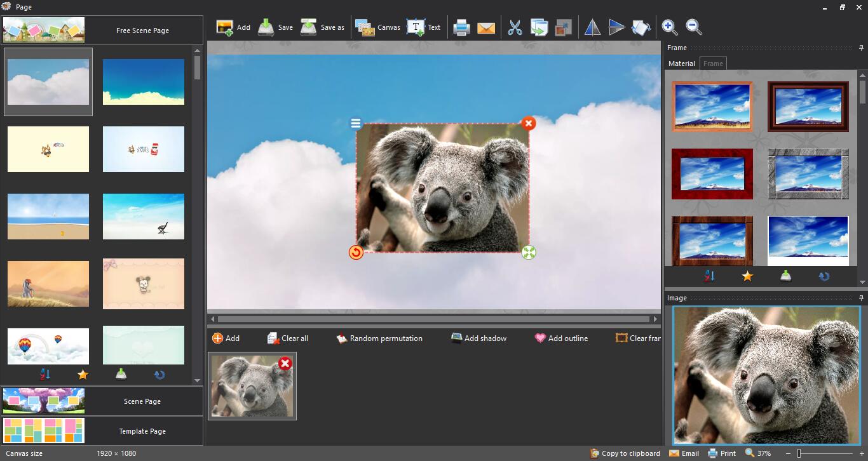The height and width of the screenshot is (461, 868).
Task: Click the green resize handle on koala photo
Action: pos(529,253)
